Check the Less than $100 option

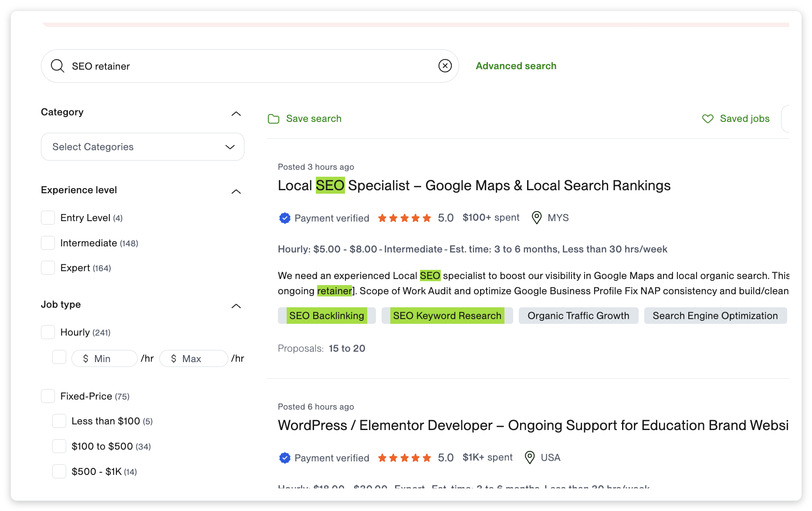(59, 421)
